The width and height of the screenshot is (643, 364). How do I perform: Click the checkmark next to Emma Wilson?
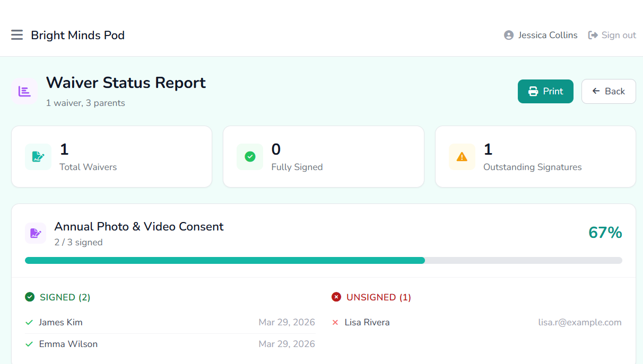[29, 344]
